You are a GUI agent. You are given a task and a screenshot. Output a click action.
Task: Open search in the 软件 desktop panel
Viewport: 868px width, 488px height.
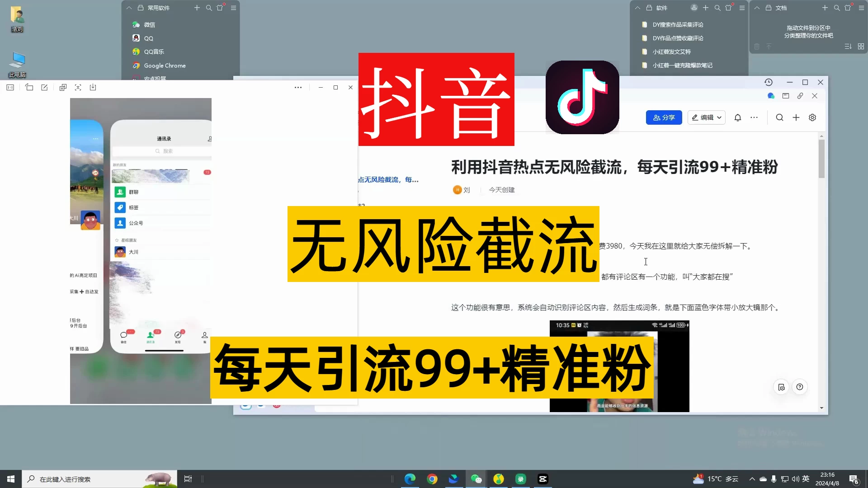[x=717, y=8]
